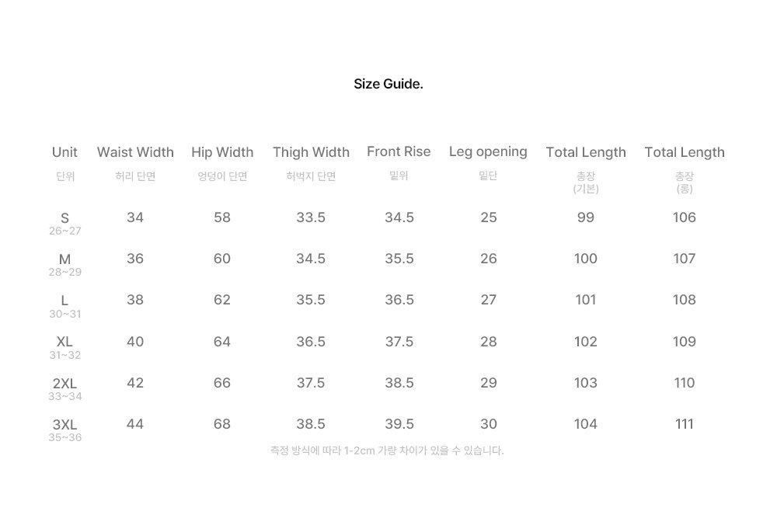Select the Leg opening column header
Viewport: 777px width, 532px height.
point(488,151)
